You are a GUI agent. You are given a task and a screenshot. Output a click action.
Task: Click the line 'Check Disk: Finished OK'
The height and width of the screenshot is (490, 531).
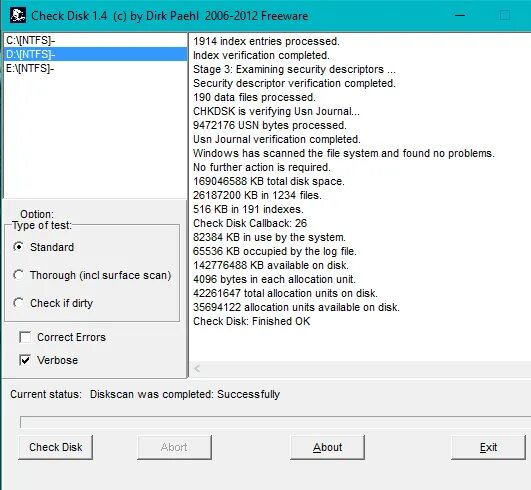(252, 321)
